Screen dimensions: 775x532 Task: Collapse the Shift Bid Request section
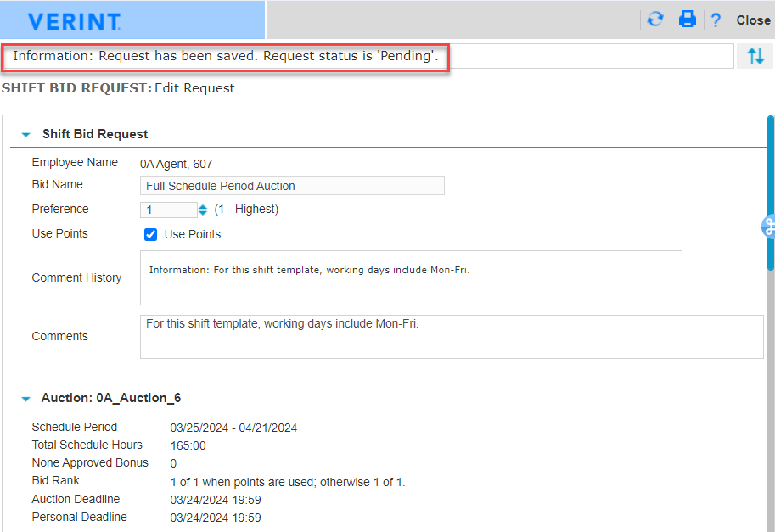click(x=25, y=134)
